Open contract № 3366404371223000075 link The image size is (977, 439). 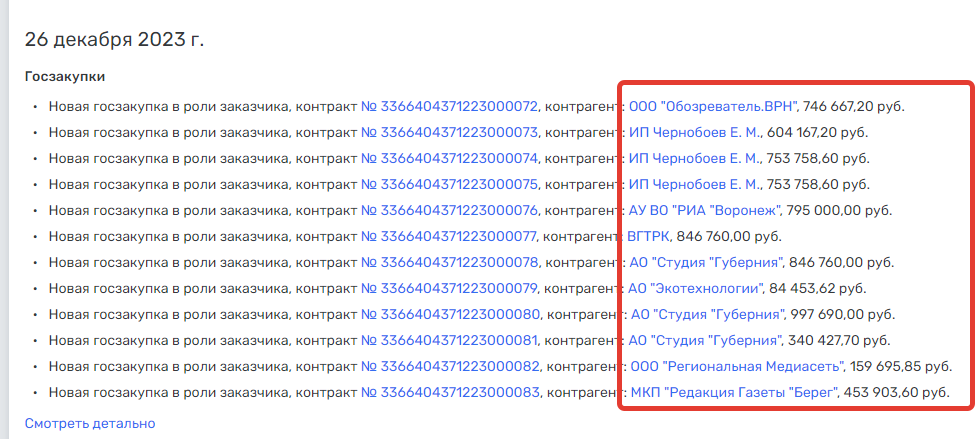[x=449, y=185]
